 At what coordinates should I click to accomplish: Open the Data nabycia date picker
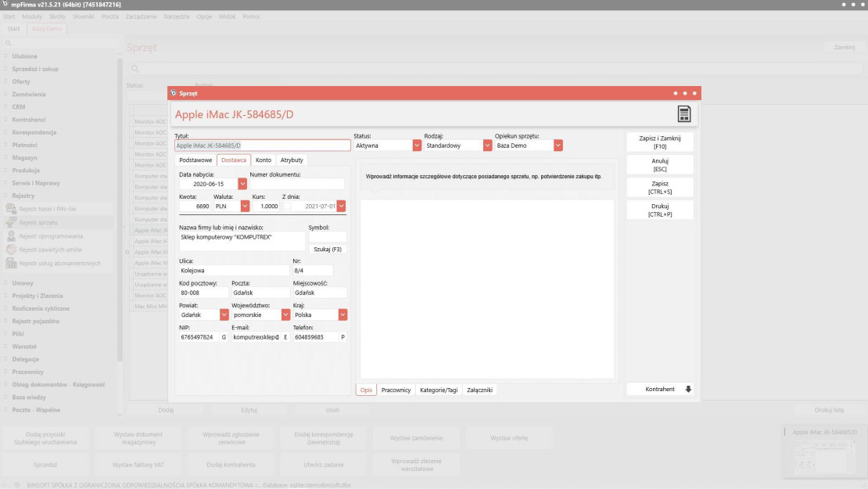coord(242,184)
